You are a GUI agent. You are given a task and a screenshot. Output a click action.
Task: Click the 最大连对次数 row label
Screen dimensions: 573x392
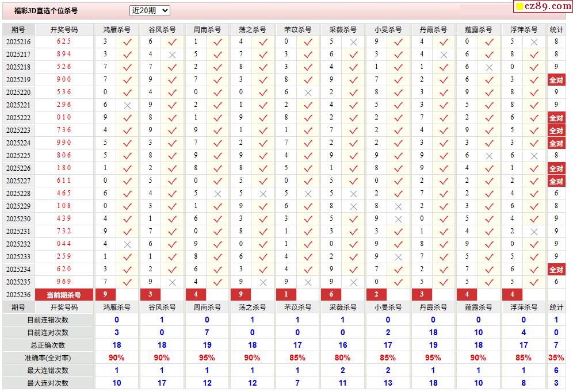coord(48,383)
